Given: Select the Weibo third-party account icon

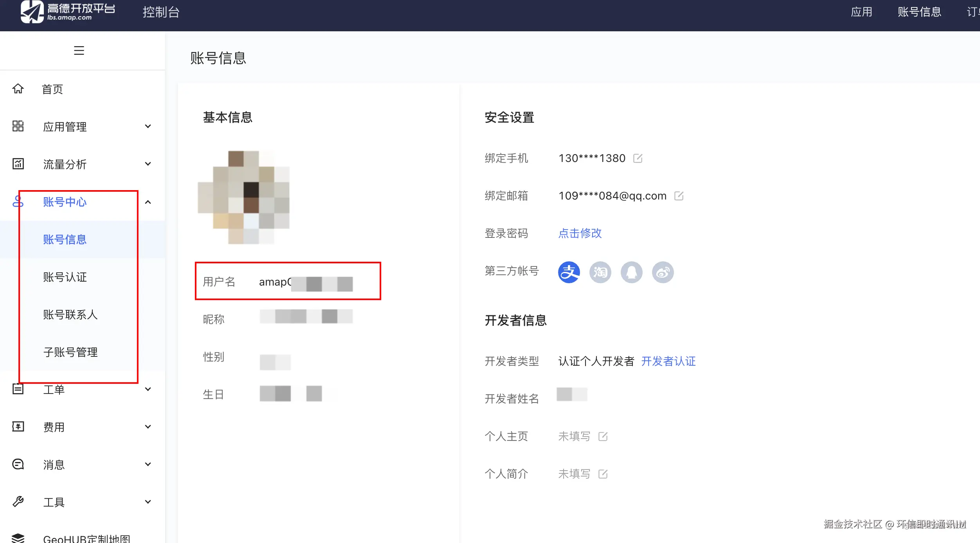Looking at the screenshot, I should point(663,272).
